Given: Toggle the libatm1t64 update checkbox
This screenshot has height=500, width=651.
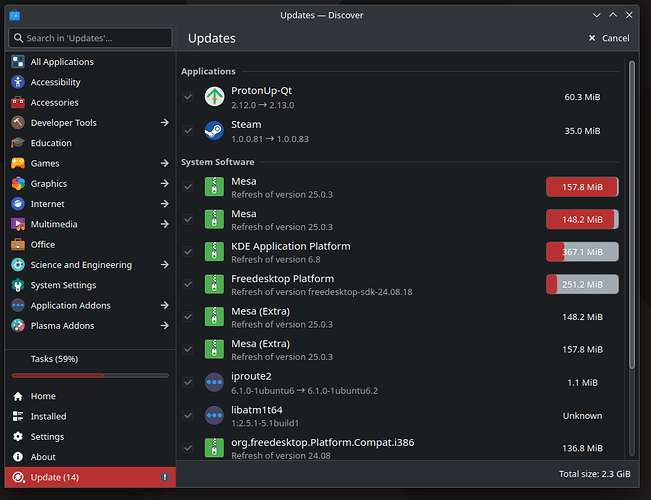Looking at the screenshot, I should (x=189, y=415).
